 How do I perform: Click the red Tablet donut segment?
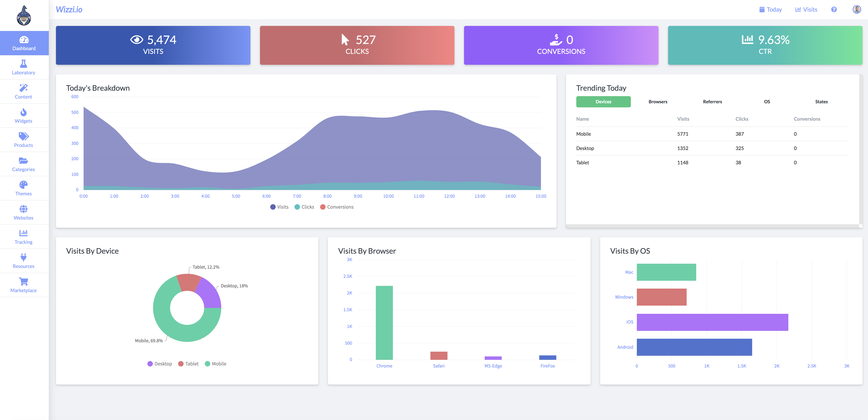click(189, 282)
